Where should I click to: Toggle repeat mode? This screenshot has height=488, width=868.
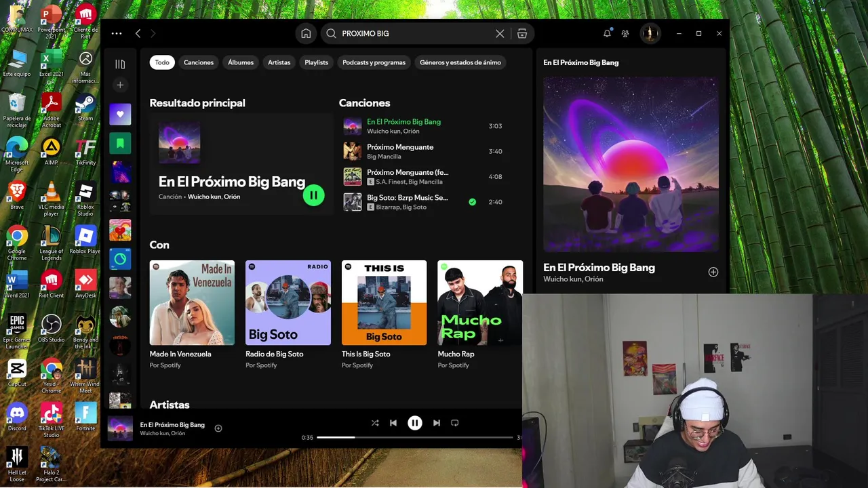click(x=455, y=423)
